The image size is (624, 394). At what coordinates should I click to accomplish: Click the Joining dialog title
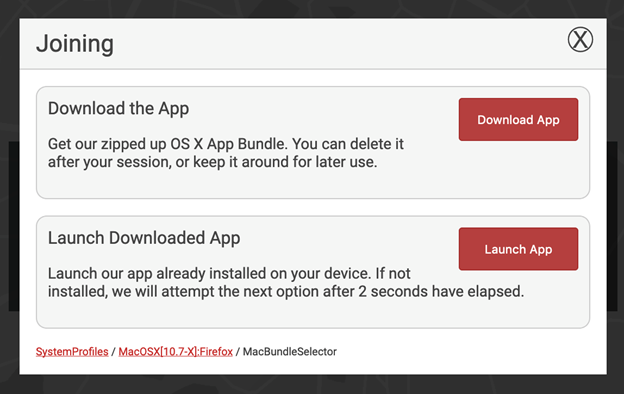pyautogui.click(x=75, y=44)
